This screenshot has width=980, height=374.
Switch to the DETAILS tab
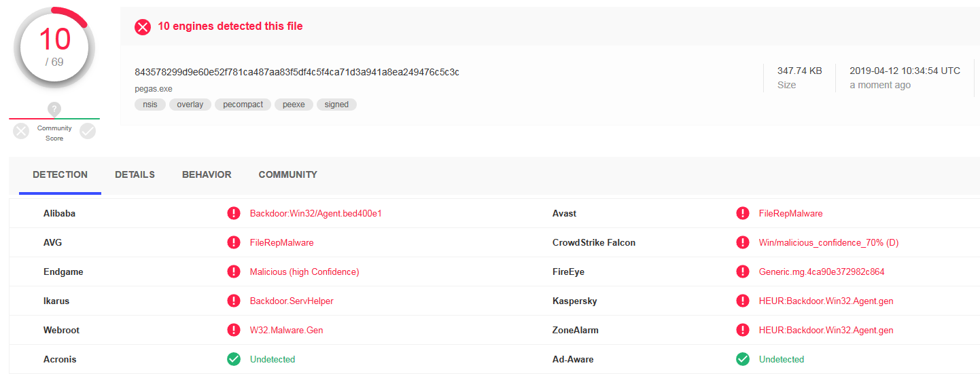pos(135,174)
